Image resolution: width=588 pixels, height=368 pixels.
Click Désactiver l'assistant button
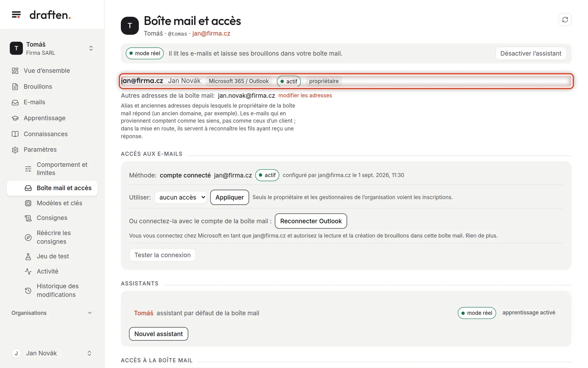(x=531, y=53)
